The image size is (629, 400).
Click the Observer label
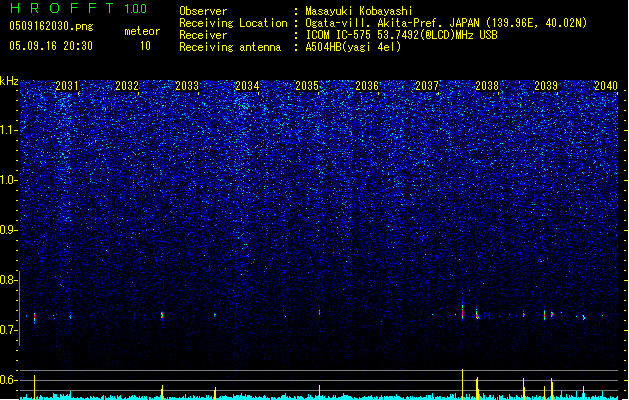tap(203, 11)
